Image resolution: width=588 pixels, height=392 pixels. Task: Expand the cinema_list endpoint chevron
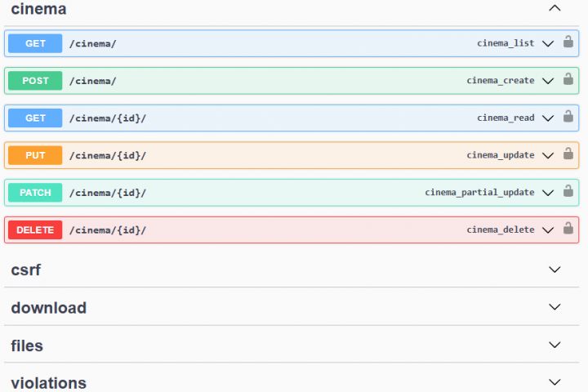pos(548,43)
